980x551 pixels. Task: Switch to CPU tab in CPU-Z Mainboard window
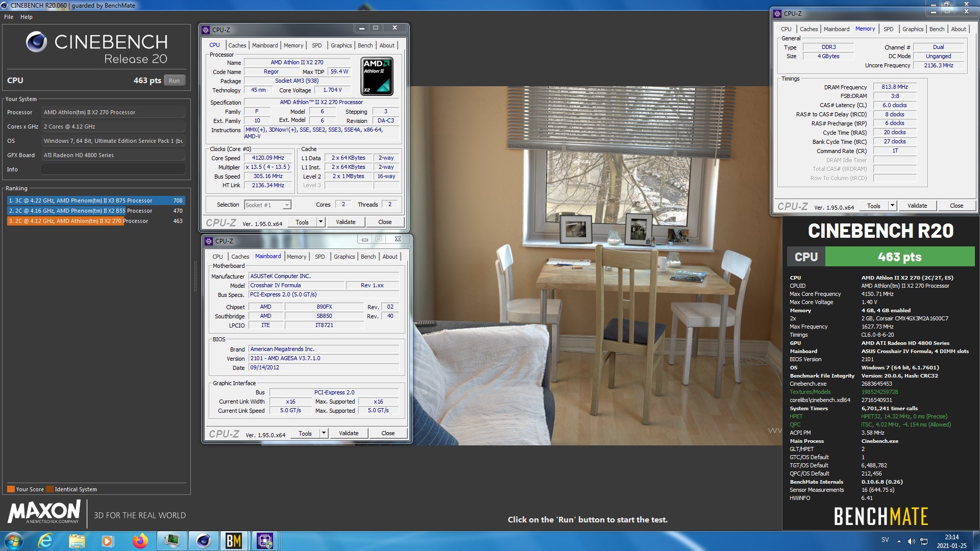point(217,257)
